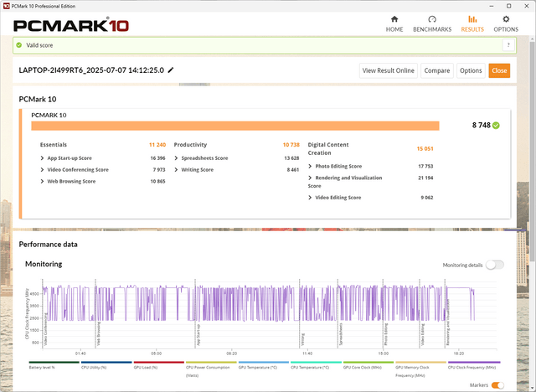Click the question mark help button
Viewport: 536px width, 392px height.
[x=508, y=45]
